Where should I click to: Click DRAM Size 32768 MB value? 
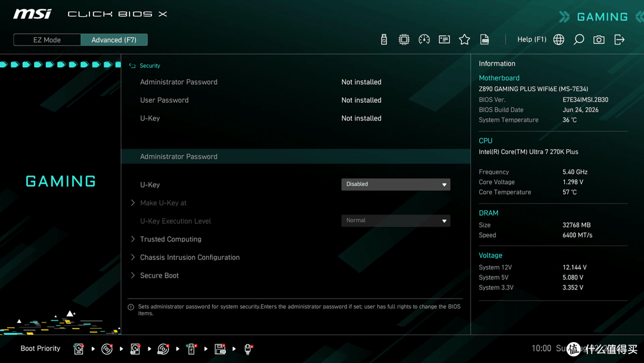(x=577, y=225)
